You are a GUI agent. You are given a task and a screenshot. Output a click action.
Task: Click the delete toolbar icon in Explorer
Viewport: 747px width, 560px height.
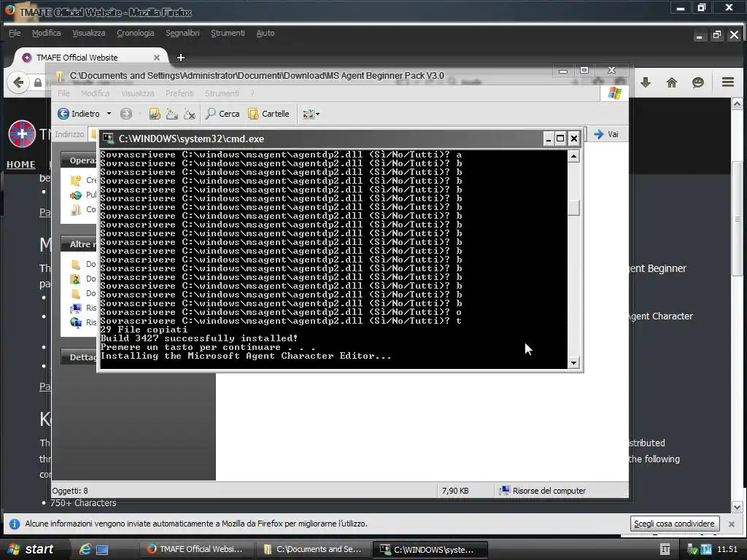[x=190, y=113]
